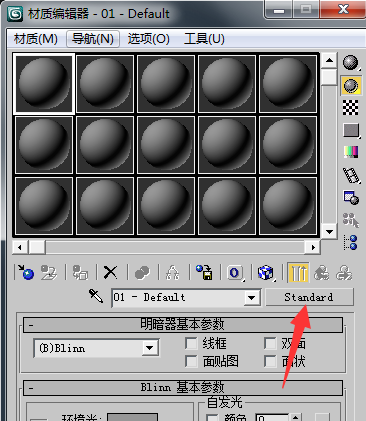Click Put Material to Scene icon
The image size is (366, 421).
pyautogui.click(x=49, y=272)
